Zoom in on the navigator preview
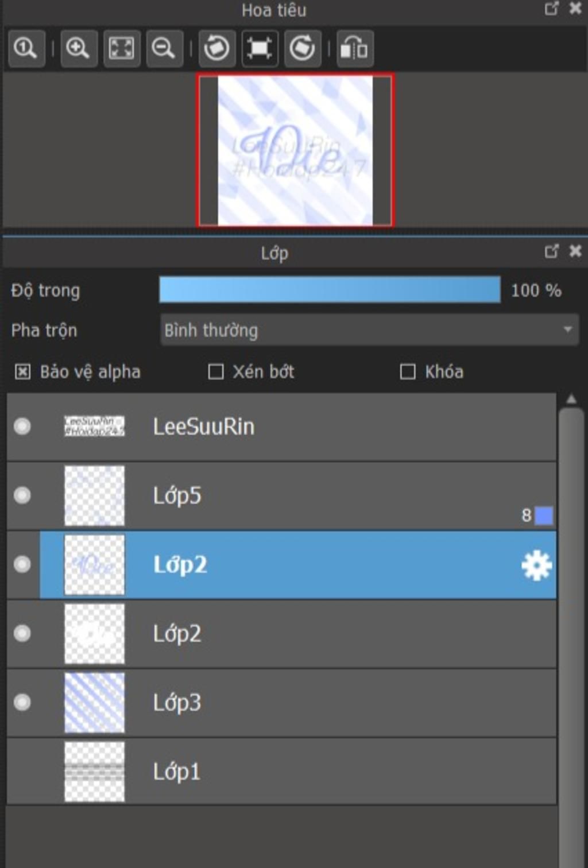This screenshot has width=588, height=868. pyautogui.click(x=78, y=48)
